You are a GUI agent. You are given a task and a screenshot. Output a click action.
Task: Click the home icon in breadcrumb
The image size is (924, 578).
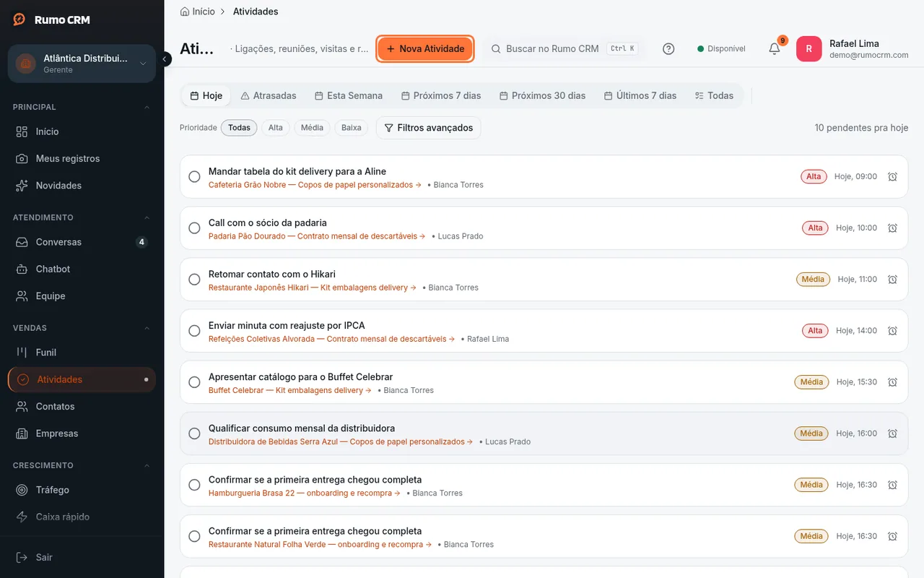[185, 12]
